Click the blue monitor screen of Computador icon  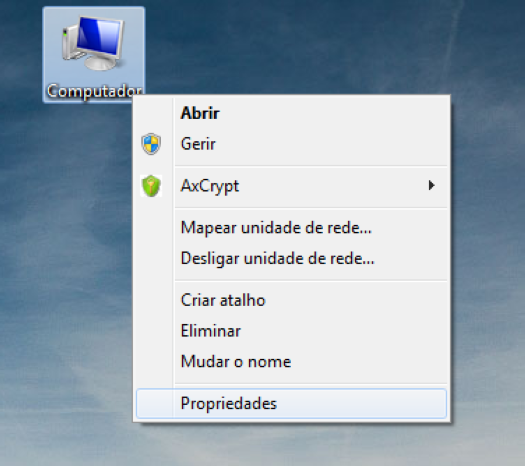(98, 36)
